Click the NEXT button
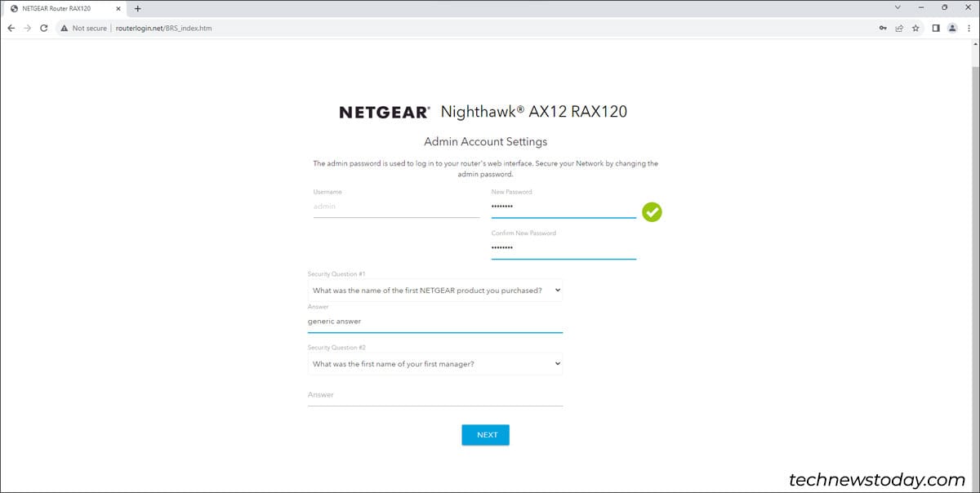 pyautogui.click(x=485, y=434)
